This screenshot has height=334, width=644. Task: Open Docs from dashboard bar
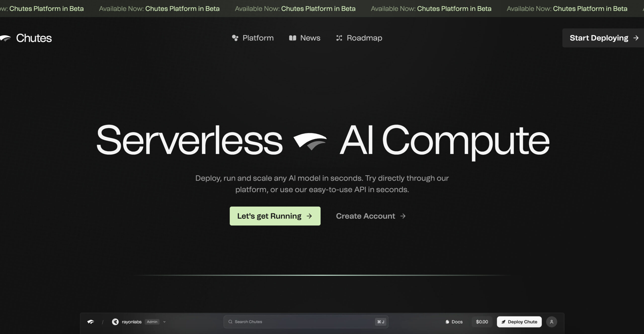click(454, 322)
